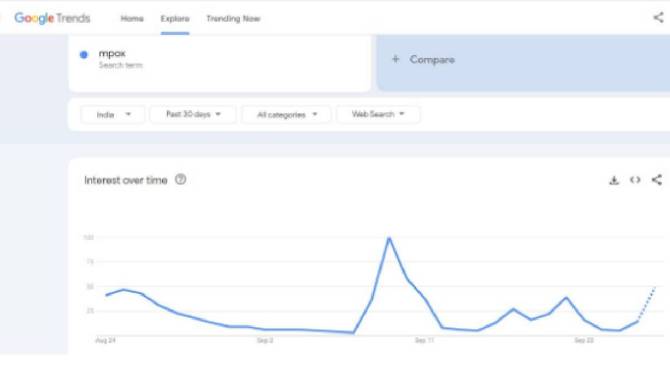670x376 pixels.
Task: Click the Google Trends logo
Action: [52, 18]
